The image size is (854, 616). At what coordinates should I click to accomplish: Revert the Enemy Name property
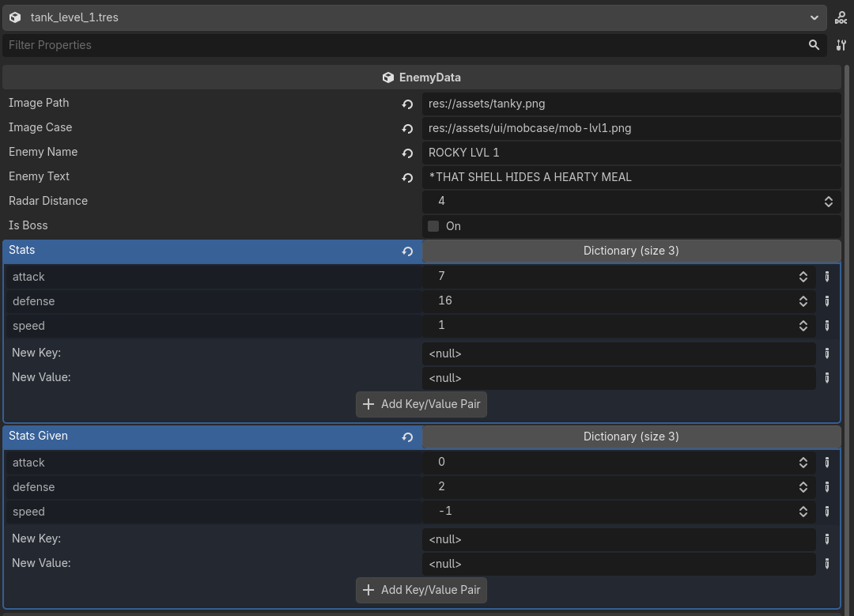[407, 153]
